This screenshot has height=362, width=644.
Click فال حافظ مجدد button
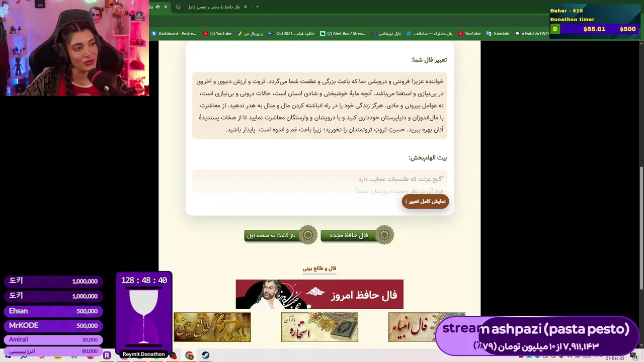[x=357, y=235]
